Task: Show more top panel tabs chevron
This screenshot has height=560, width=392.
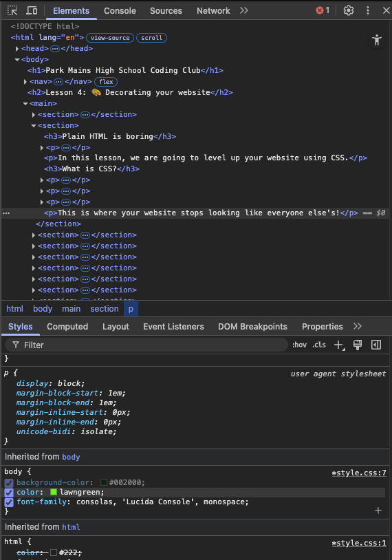Action: pyautogui.click(x=244, y=11)
